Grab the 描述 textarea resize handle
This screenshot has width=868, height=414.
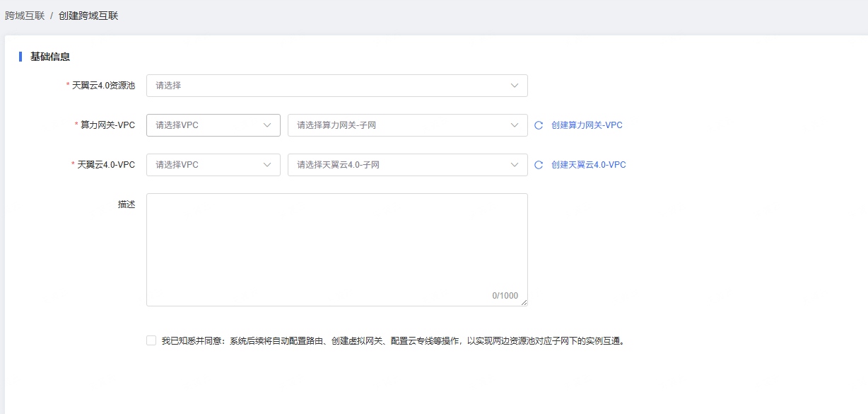tap(524, 303)
